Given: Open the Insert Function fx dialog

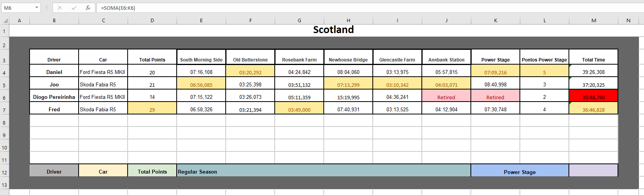Looking at the screenshot, I should coord(88,8).
